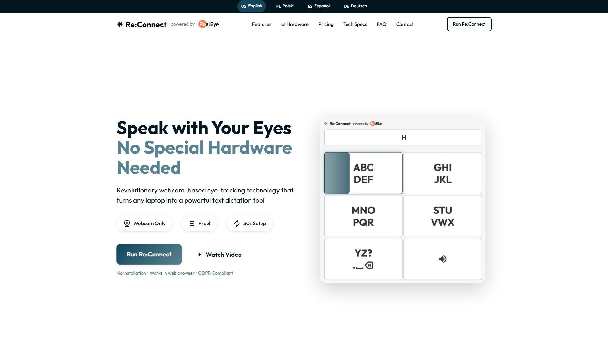Click the play triangle beside Watch Video
Screen dimensions: 608x364
[200, 255]
